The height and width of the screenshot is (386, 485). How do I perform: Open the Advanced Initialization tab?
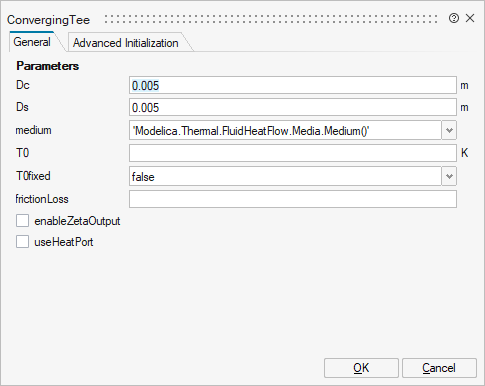[x=126, y=43]
